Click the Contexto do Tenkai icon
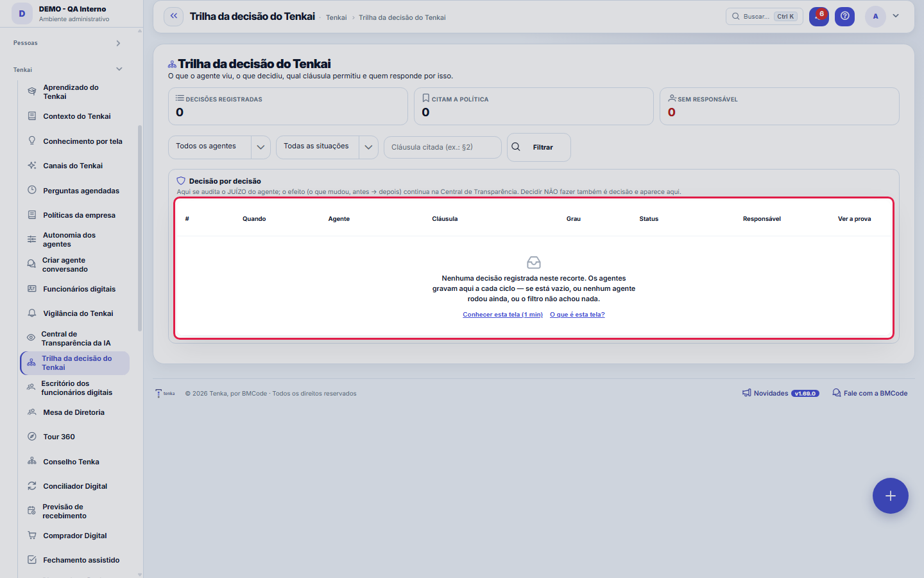Viewport: 924px width, 578px height. pyautogui.click(x=32, y=116)
